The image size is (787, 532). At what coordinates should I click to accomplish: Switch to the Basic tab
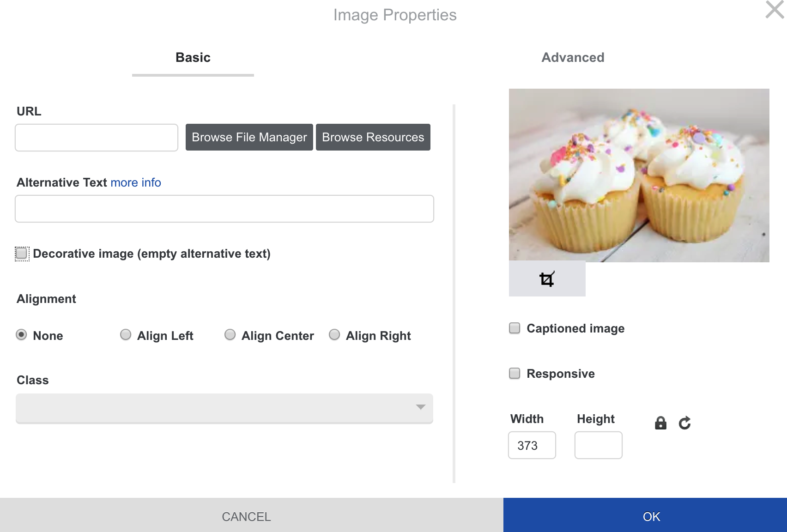(x=193, y=58)
